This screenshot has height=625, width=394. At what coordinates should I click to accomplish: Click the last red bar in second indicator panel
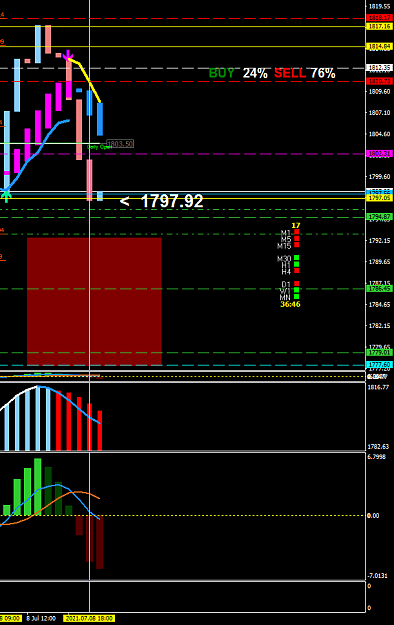coord(100,430)
